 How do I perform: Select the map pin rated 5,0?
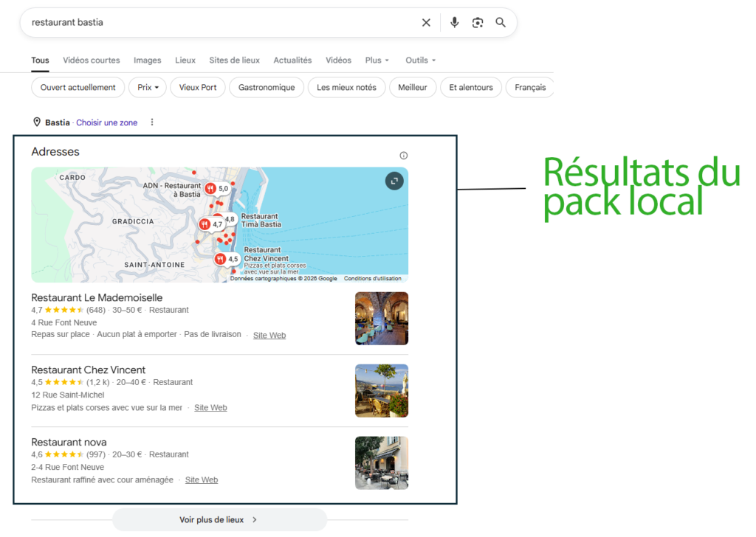216,188
